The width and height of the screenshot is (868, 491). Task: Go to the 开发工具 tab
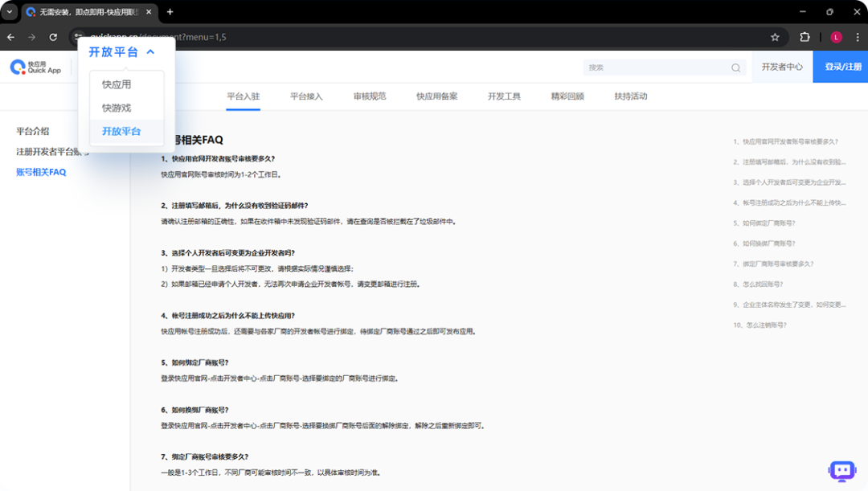[504, 96]
